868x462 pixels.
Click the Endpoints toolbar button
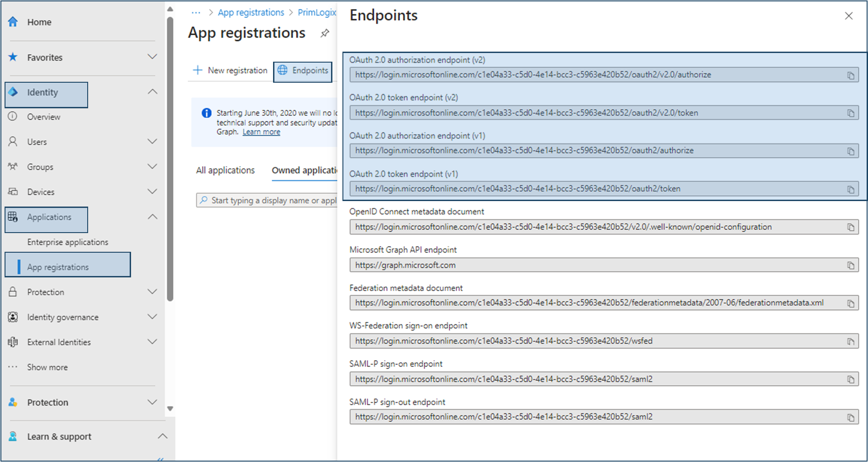(x=303, y=70)
